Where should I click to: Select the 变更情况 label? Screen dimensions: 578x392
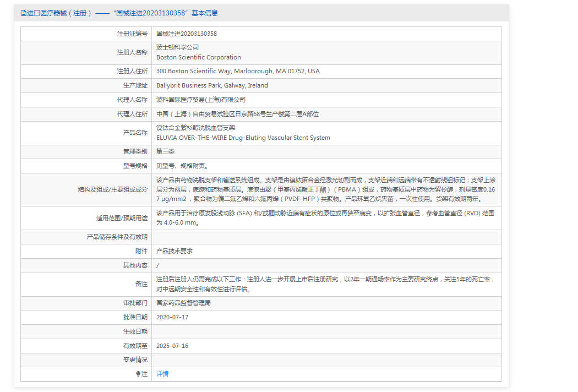click(x=135, y=360)
